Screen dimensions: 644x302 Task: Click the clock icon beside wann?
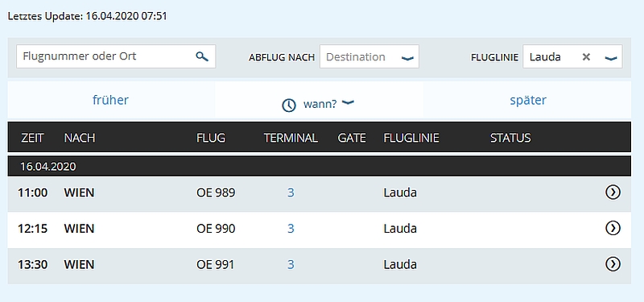point(289,105)
